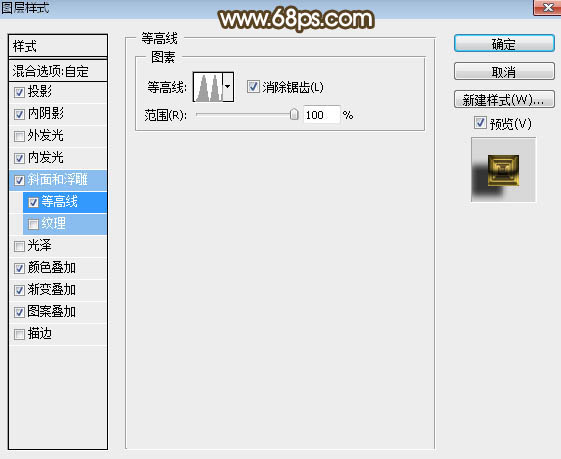561x459 pixels.
Task: Toggle the 图案叠加 pattern overlay checkbox
Action: (x=19, y=312)
